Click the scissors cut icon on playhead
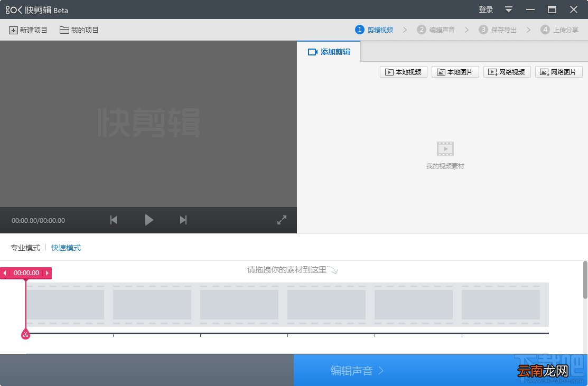Image resolution: width=588 pixels, height=386 pixels. [25, 334]
